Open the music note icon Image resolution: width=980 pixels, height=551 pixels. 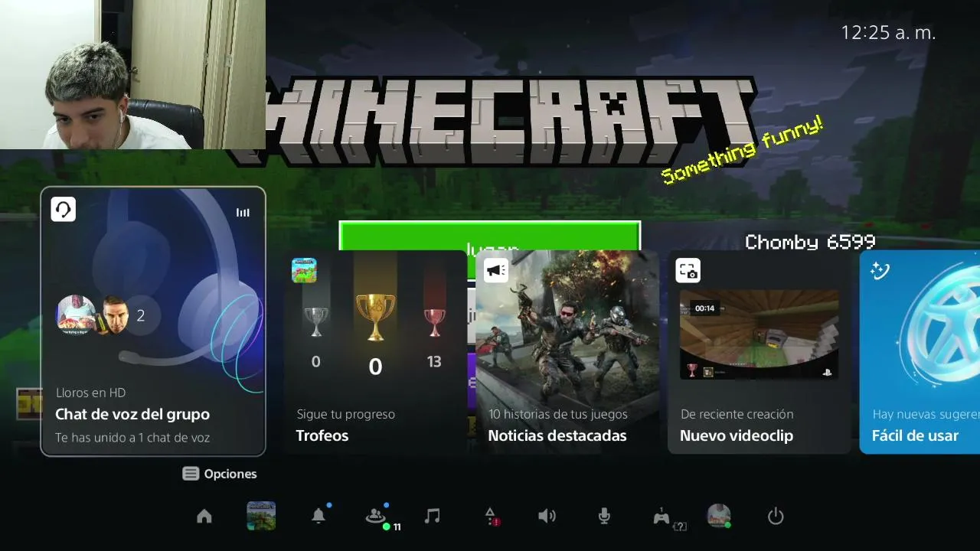(x=433, y=517)
